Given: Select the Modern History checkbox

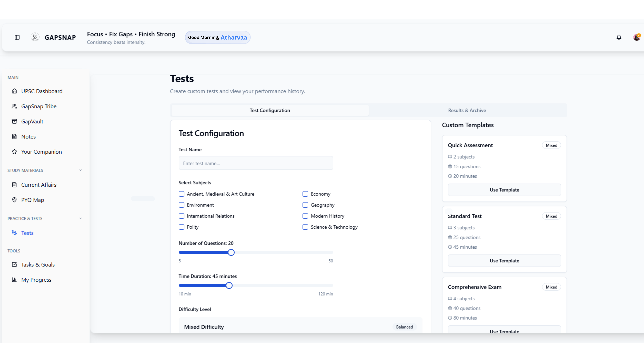Looking at the screenshot, I should [305, 216].
